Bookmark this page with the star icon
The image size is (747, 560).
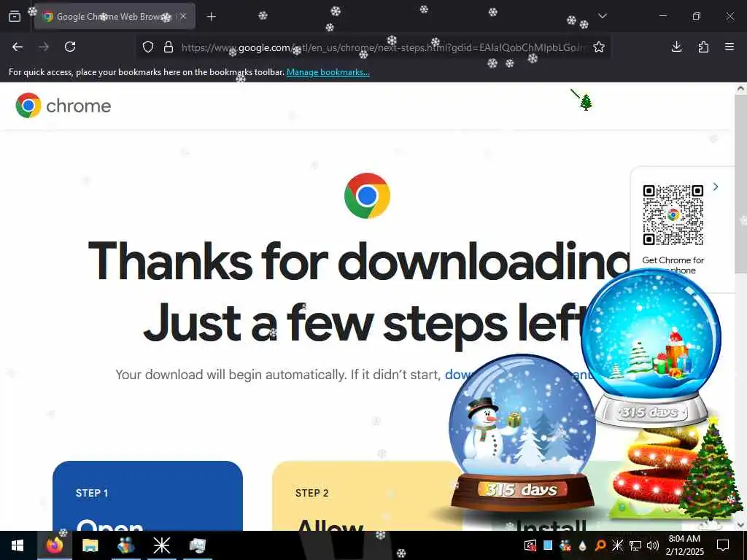(599, 47)
